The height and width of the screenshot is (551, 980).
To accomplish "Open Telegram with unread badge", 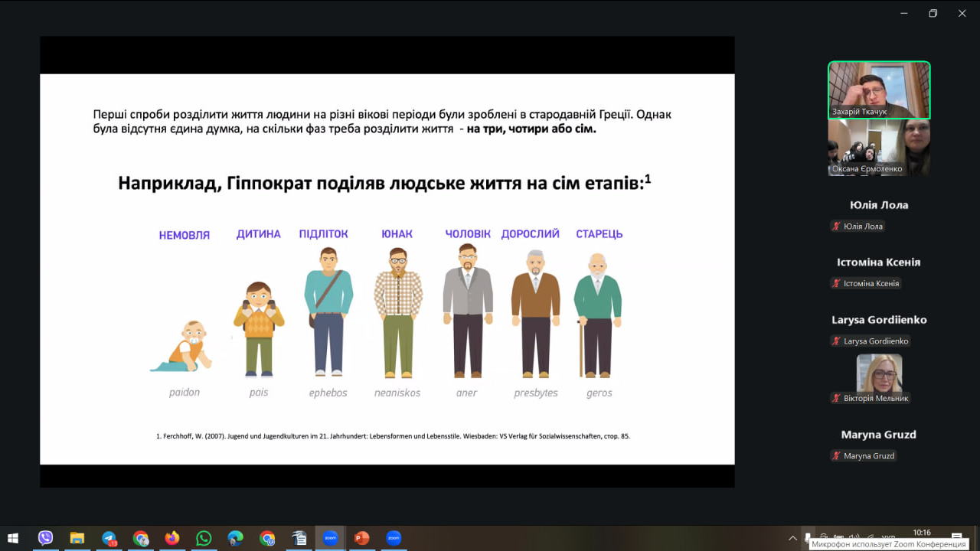I will click(x=109, y=538).
